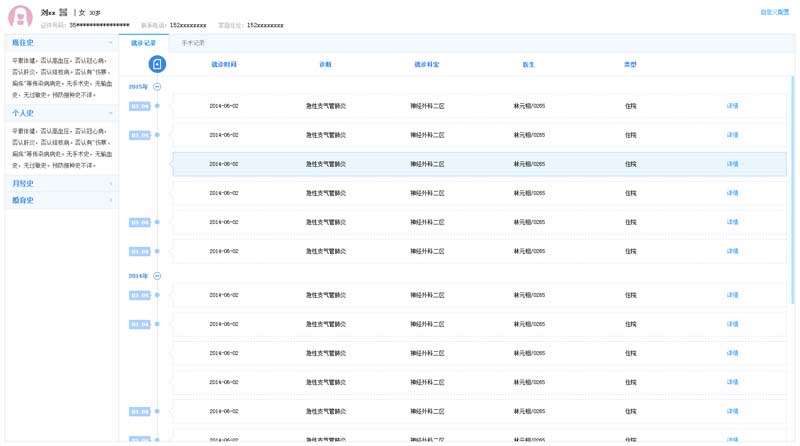Click the 就诊科室 column header
The height and width of the screenshot is (446, 800).
point(427,64)
